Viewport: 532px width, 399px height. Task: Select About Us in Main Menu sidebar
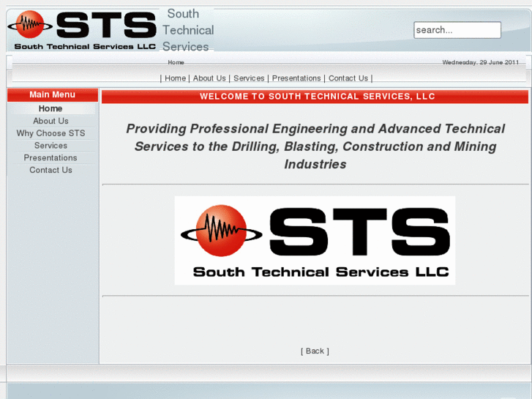(50, 121)
